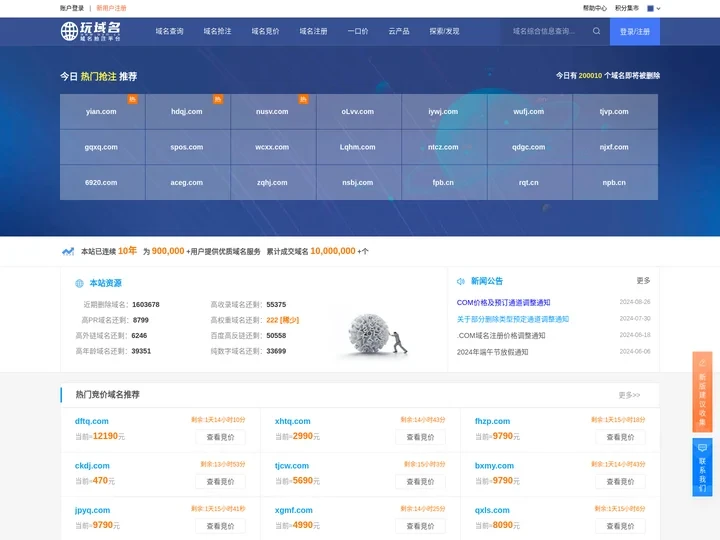Click the hot badge on hdqj.com

tap(218, 99)
